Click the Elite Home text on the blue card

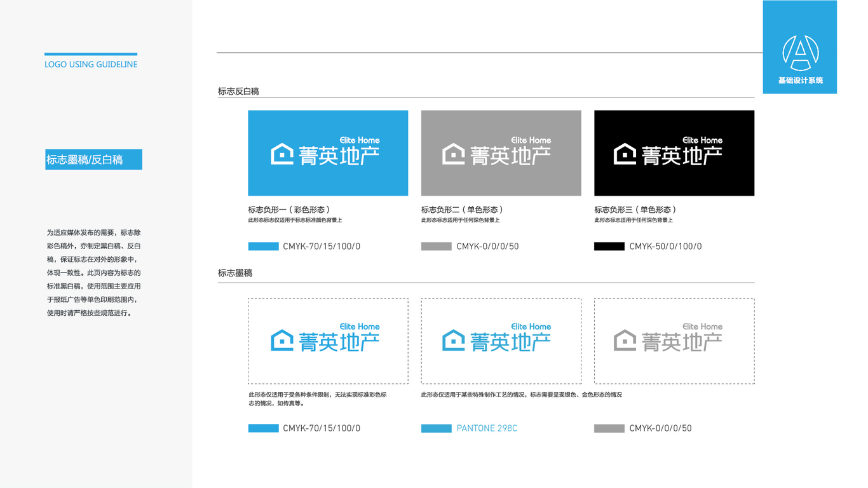[360, 140]
